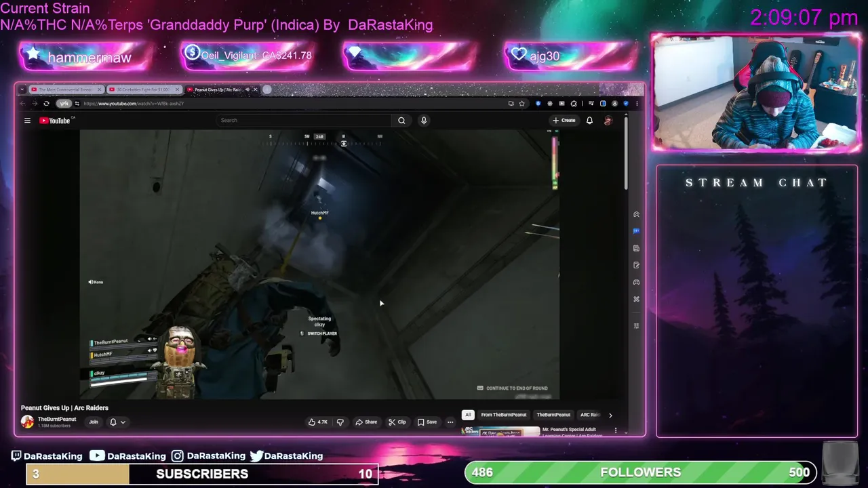Click 'Peanut Gives Up | Arc Raiders' title
868x488 pixels.
click(64, 408)
